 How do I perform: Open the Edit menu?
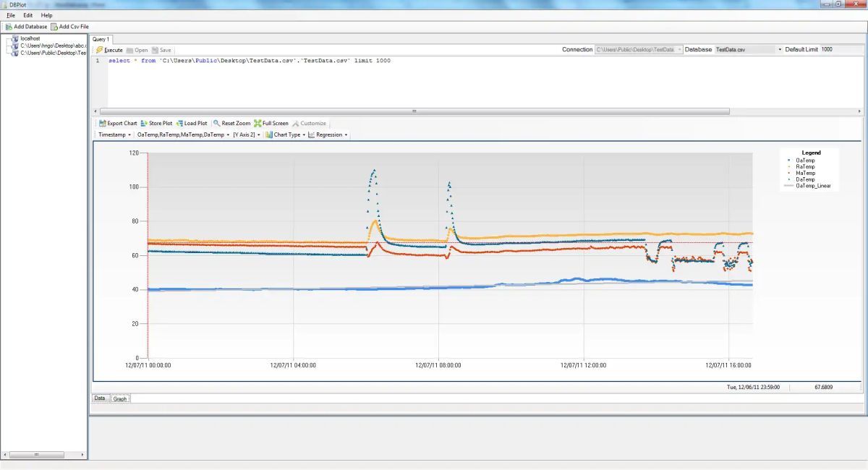click(27, 15)
